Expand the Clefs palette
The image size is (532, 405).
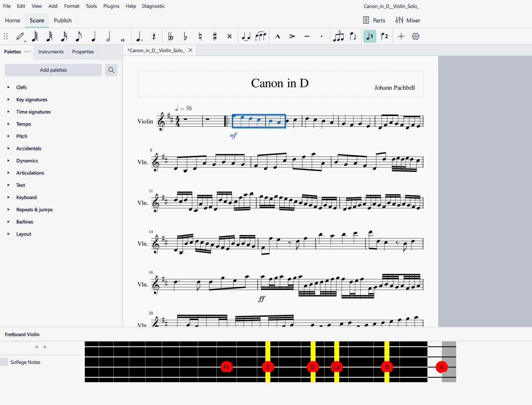(x=8, y=87)
